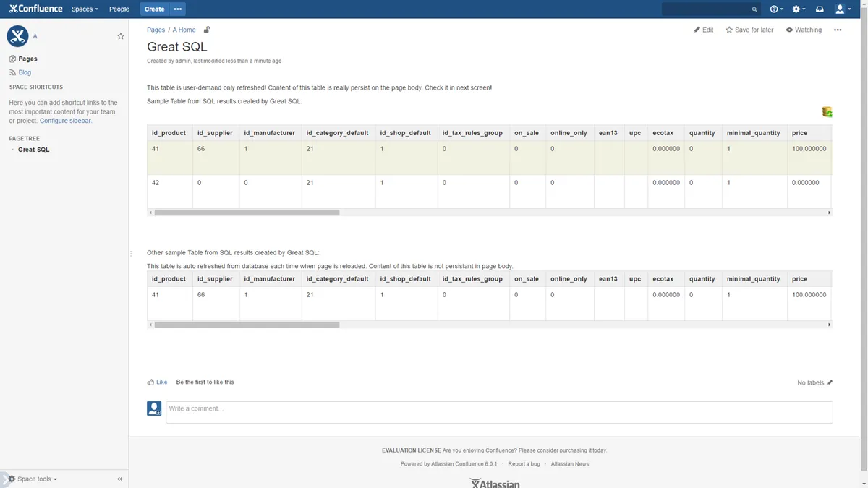868x488 pixels.
Task: Open the administration gear menu
Action: (x=799, y=9)
